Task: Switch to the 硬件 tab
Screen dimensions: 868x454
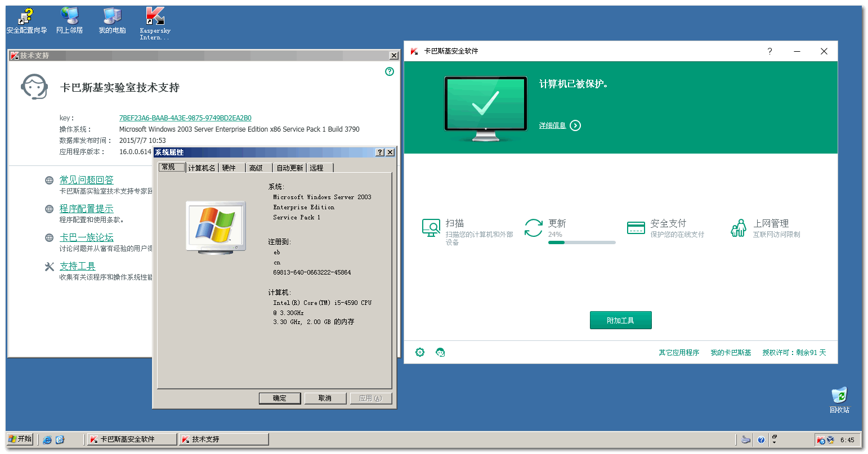Action: (x=232, y=168)
